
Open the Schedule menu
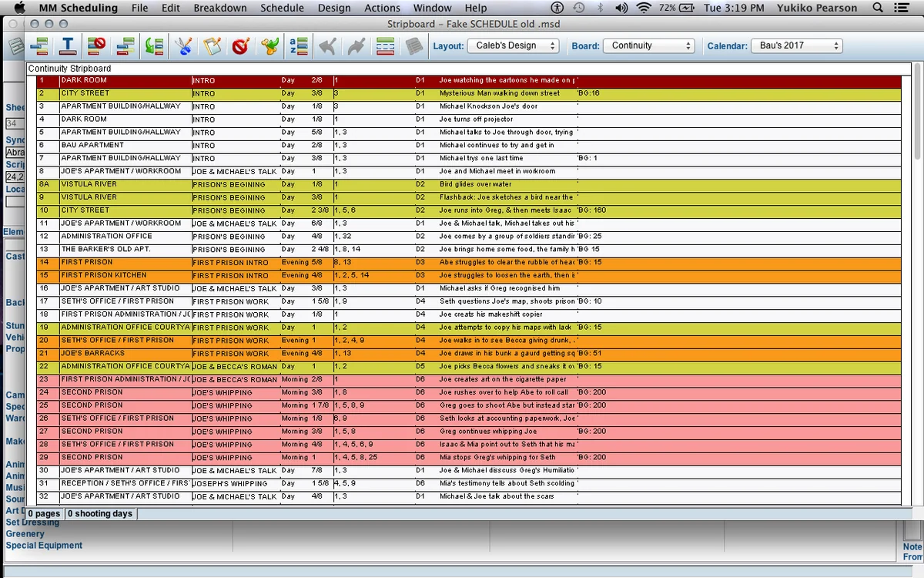tap(282, 8)
